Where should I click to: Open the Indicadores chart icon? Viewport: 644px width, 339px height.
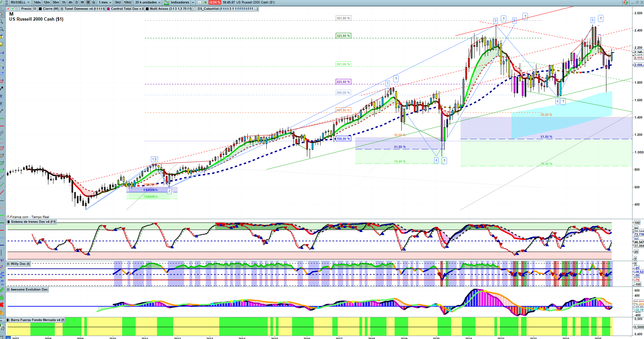tap(166, 2)
